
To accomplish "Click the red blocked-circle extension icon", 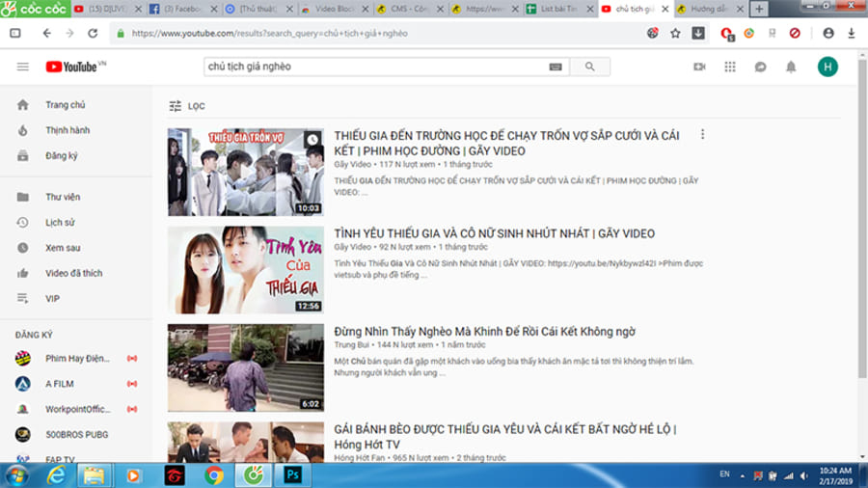I will pyautogui.click(x=795, y=33).
